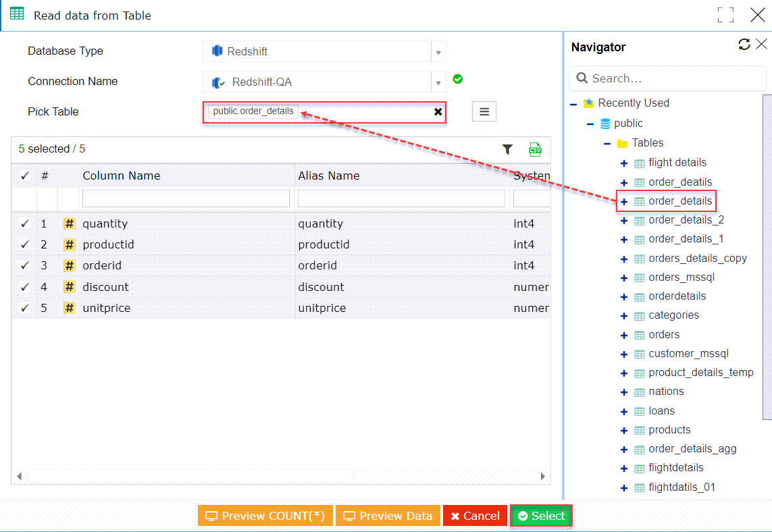The image size is (772, 532).
Task: Click the unitprice column type icon
Action: click(70, 308)
